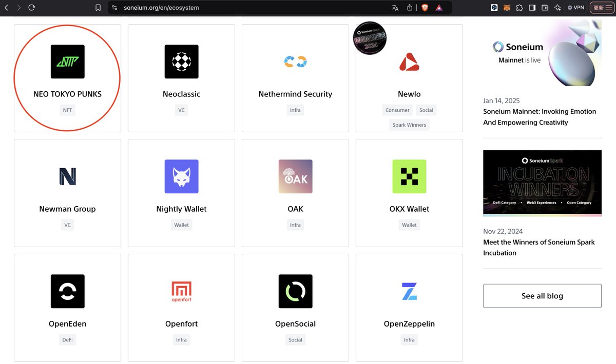Click the VPN button in toolbar

(576, 8)
